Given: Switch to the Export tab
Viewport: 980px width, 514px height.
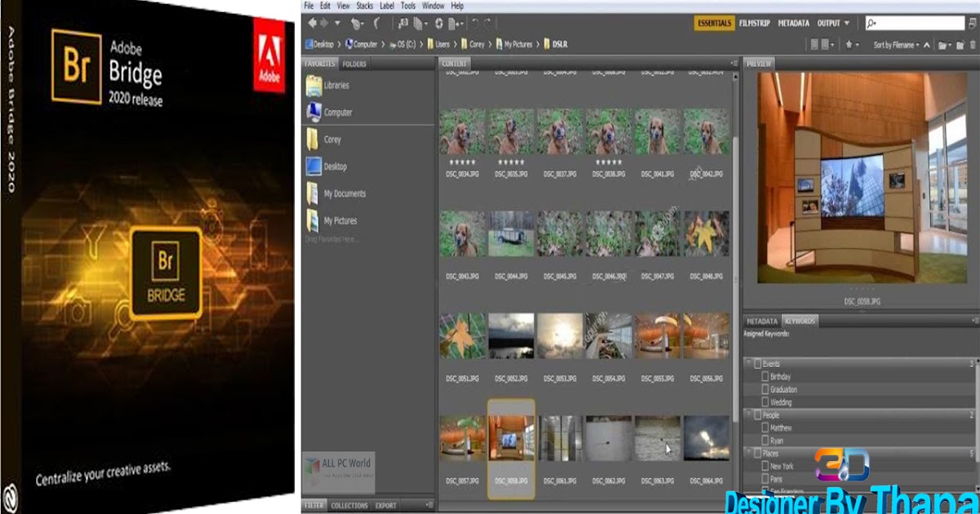Looking at the screenshot, I should click(386, 506).
